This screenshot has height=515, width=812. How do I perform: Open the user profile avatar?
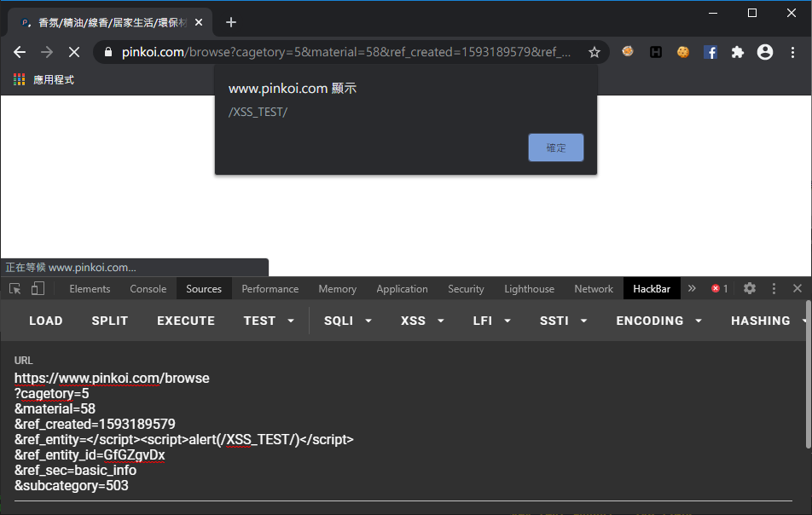(765, 52)
